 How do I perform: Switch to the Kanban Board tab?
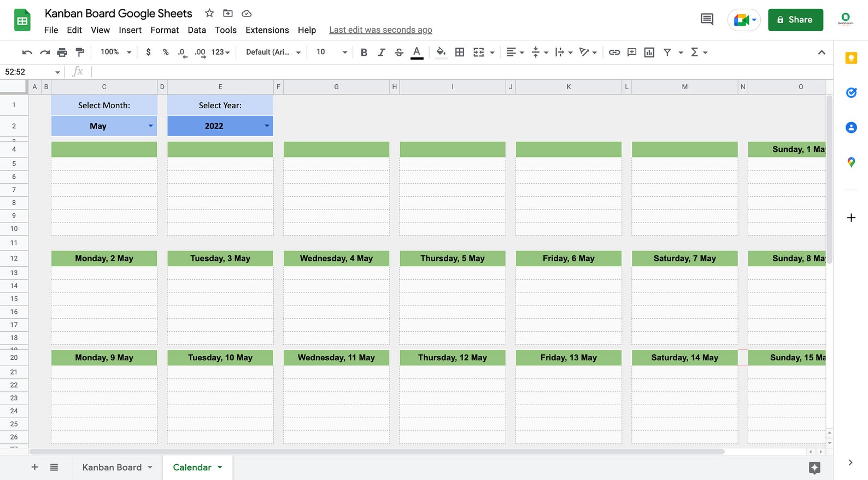[112, 467]
